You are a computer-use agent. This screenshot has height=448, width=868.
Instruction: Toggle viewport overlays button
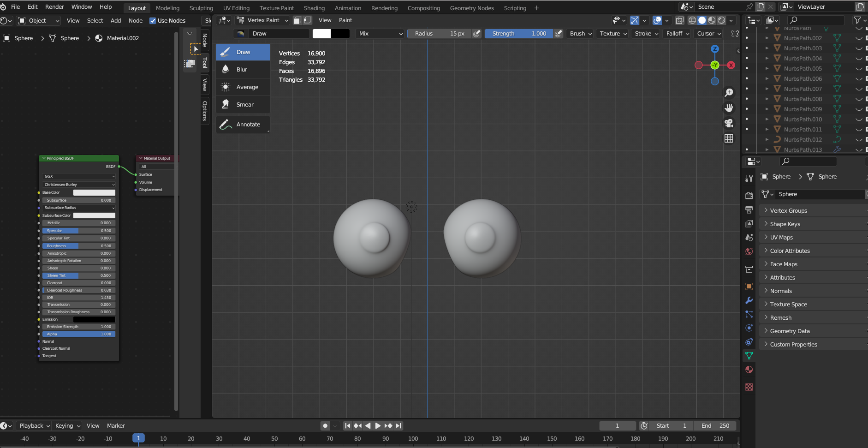(657, 20)
